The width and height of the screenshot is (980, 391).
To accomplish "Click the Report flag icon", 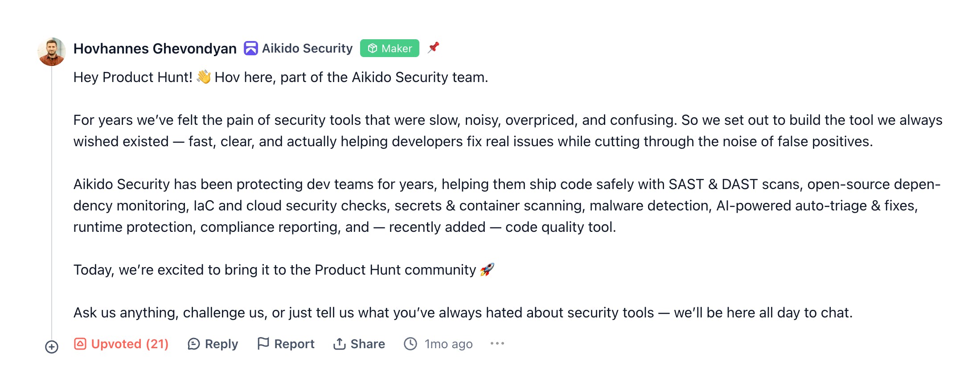I will [x=263, y=343].
